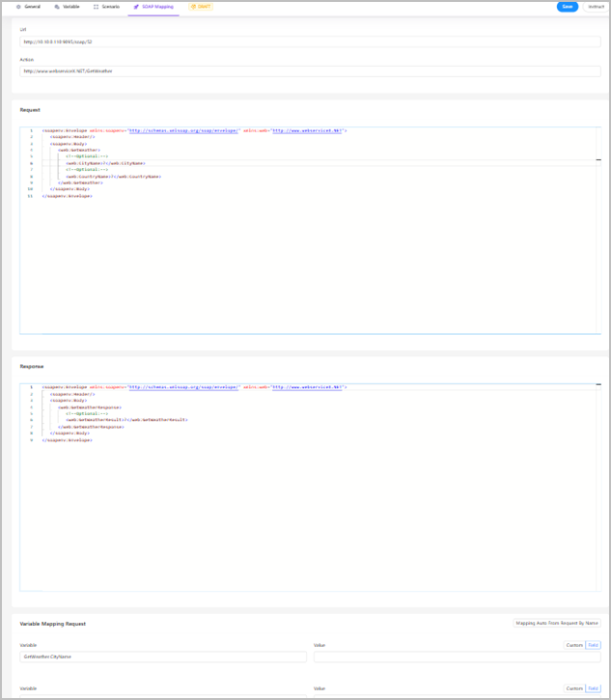Place cursor on Request web:CountryName line
This screenshot has height=700, width=611.
click(x=114, y=177)
